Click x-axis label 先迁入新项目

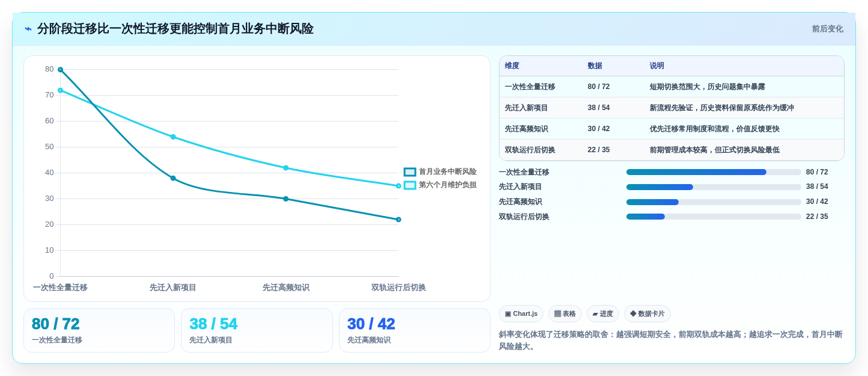coord(173,288)
